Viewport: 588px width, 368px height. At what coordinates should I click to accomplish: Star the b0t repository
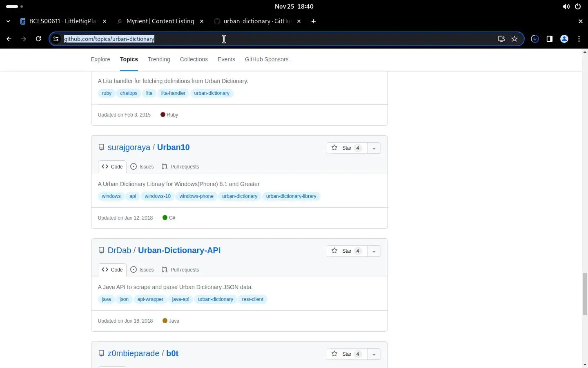[x=347, y=354]
